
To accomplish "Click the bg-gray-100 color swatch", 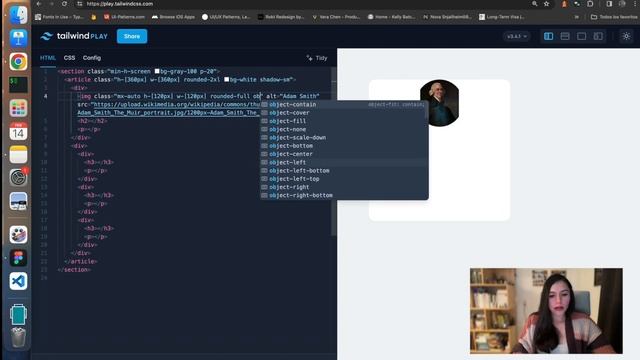I will pos(157,71).
